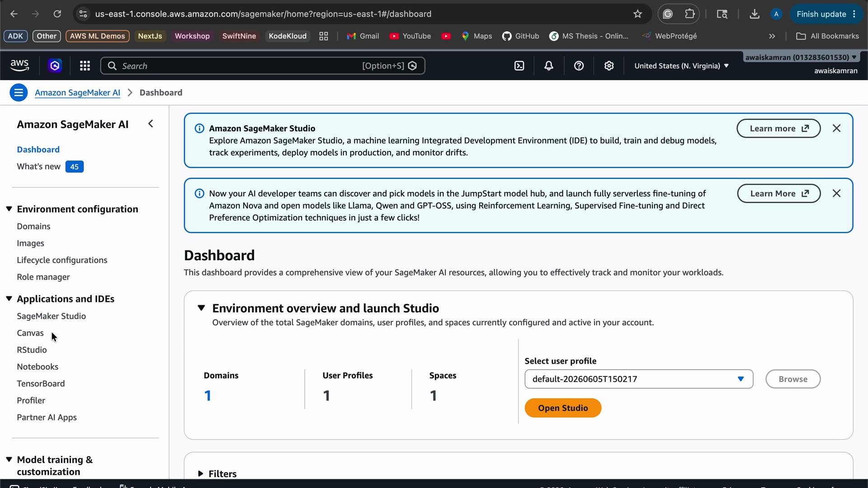
Task: Open the AWS settings gear icon
Action: pyautogui.click(x=609, y=66)
